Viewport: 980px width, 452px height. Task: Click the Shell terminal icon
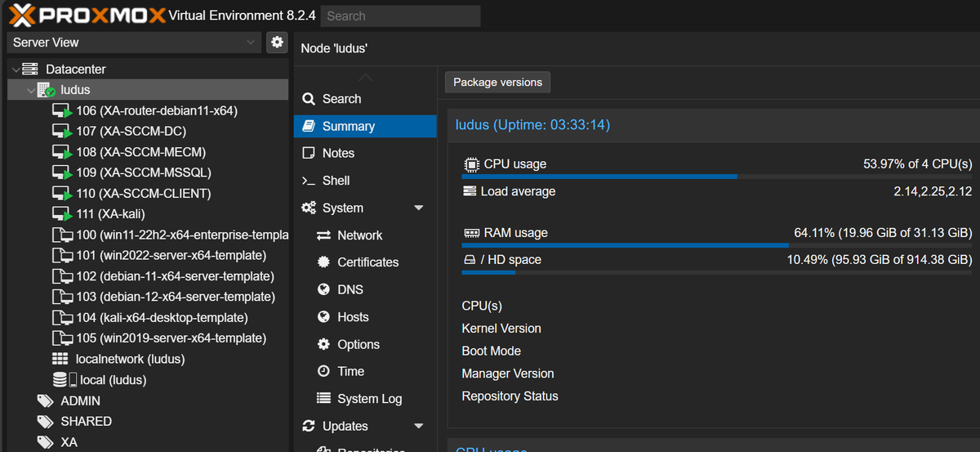[x=309, y=181]
